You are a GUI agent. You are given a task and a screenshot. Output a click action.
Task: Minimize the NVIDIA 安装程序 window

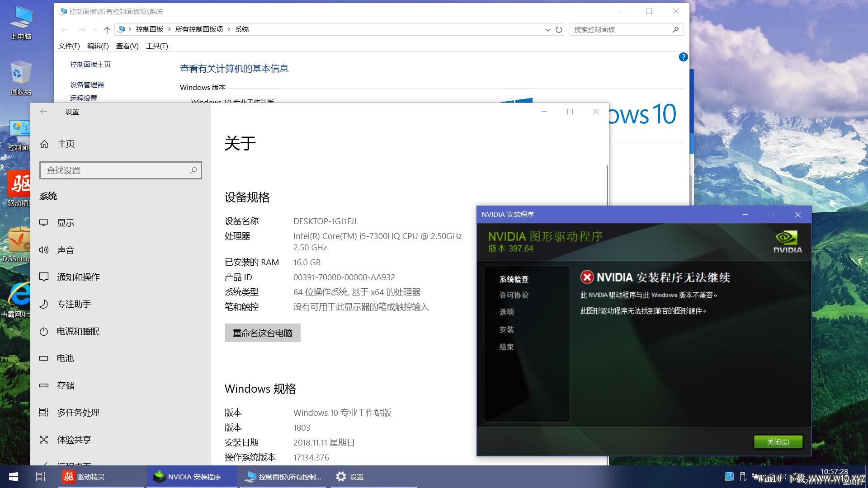tap(745, 215)
